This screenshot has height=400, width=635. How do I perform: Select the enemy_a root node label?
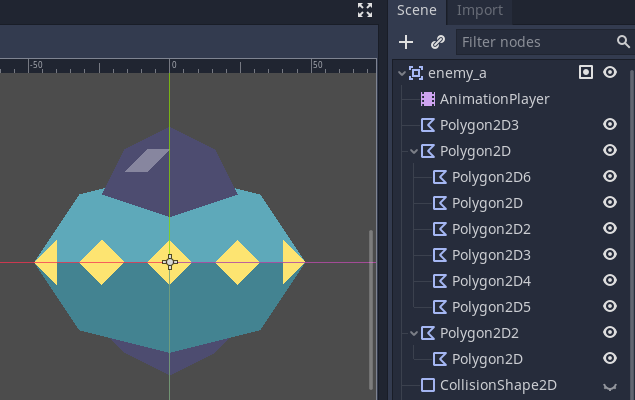point(457,73)
